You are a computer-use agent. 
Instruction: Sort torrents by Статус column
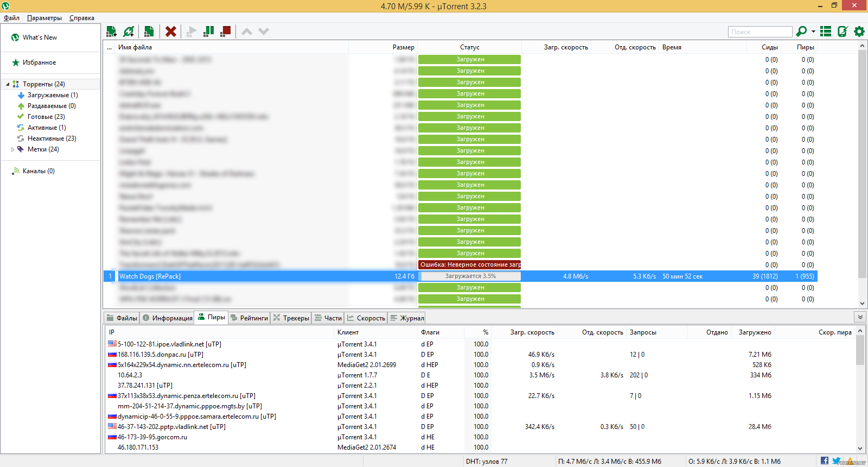(x=469, y=47)
